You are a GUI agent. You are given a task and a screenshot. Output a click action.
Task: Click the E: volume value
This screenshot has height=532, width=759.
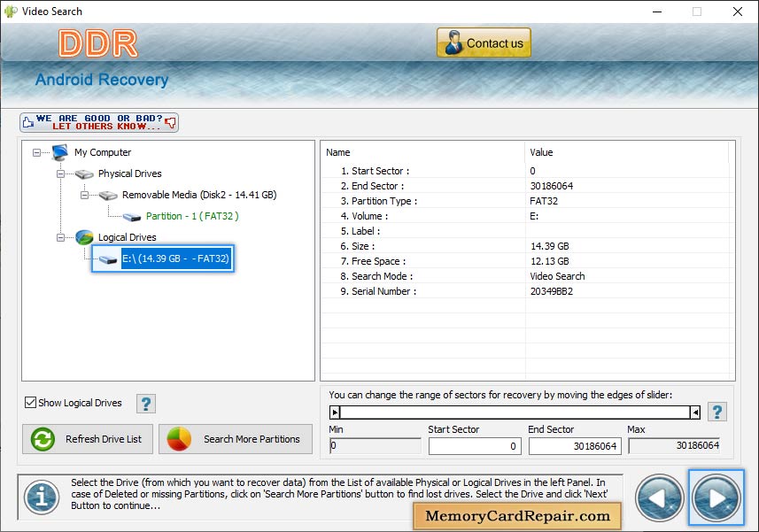pyautogui.click(x=534, y=216)
